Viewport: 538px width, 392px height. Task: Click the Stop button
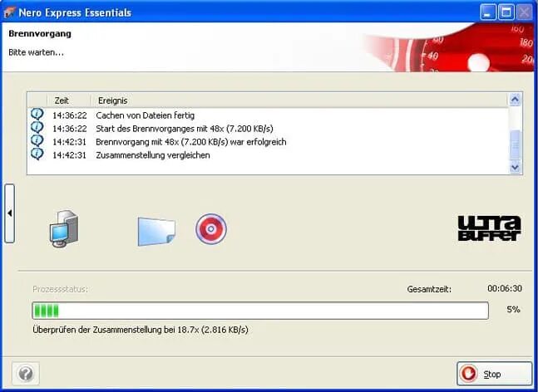(x=494, y=374)
